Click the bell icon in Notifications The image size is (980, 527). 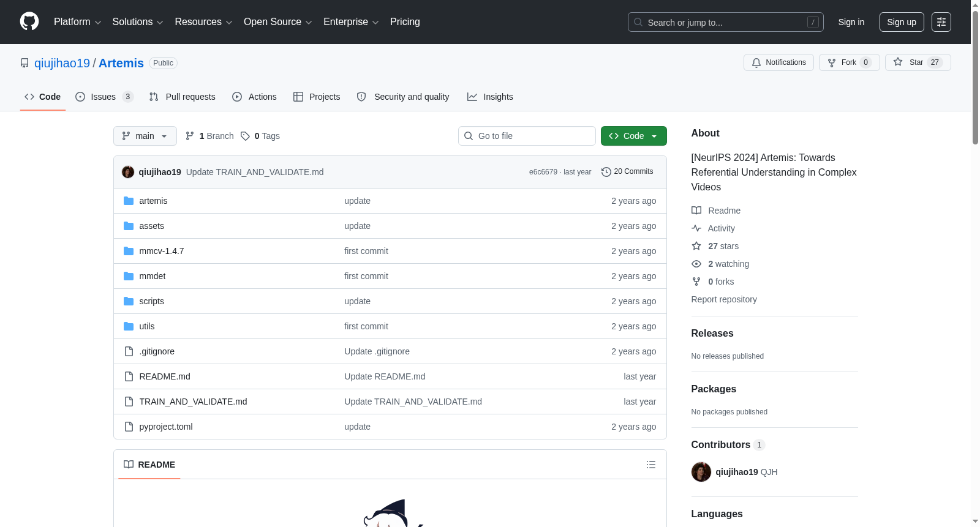click(x=756, y=62)
